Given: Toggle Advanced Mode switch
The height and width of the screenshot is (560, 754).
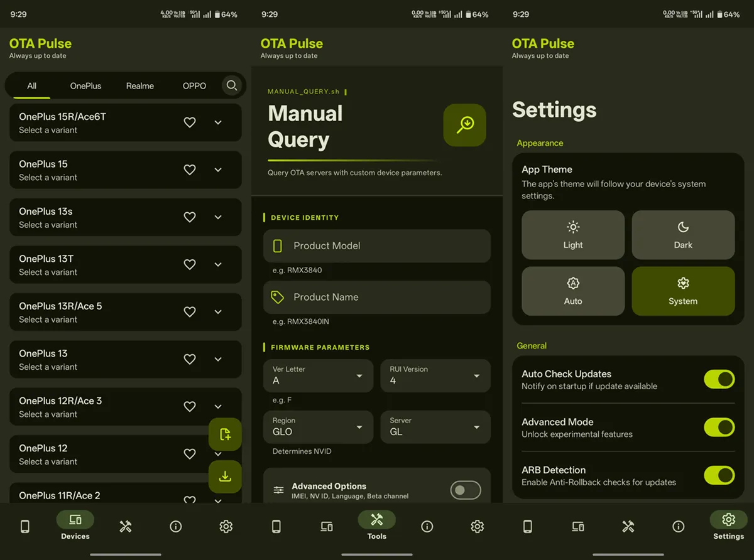Looking at the screenshot, I should click(719, 428).
